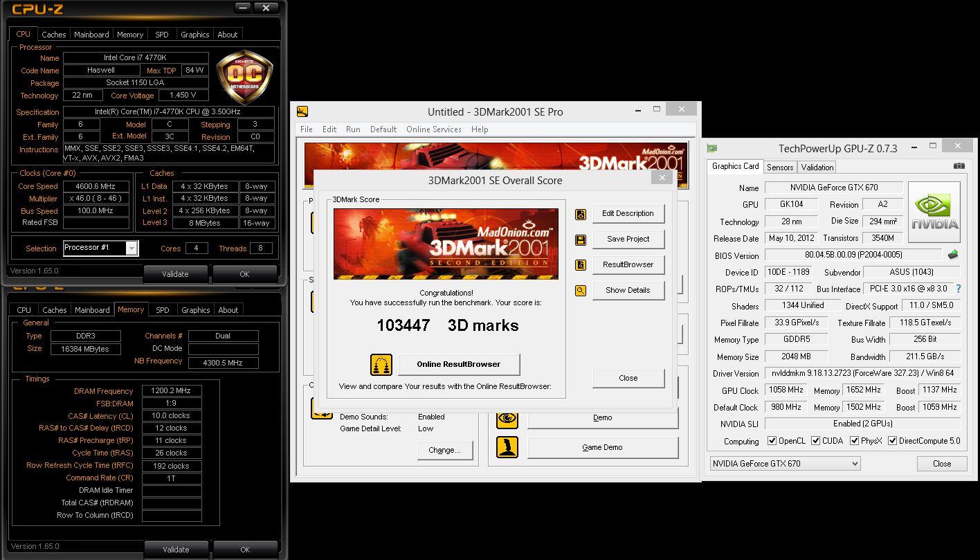Switch to CPU tab in lower CPU-Z
The width and height of the screenshot is (980, 560).
[24, 310]
